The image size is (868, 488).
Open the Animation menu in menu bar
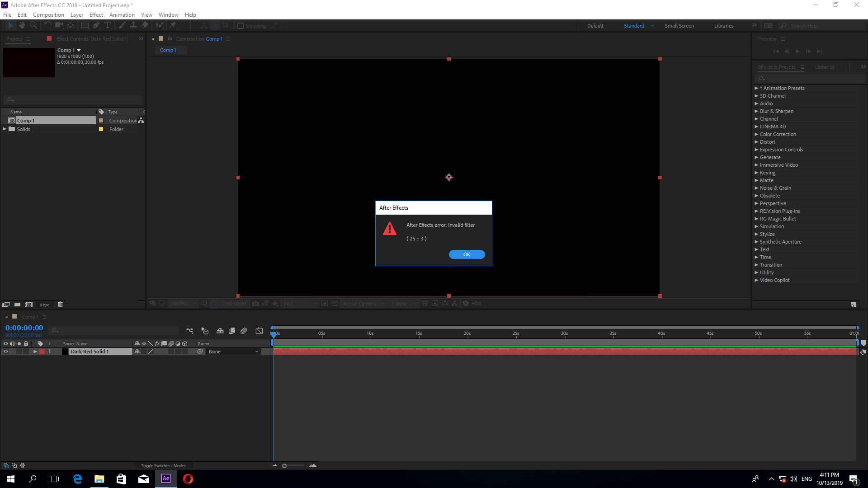[x=122, y=14]
